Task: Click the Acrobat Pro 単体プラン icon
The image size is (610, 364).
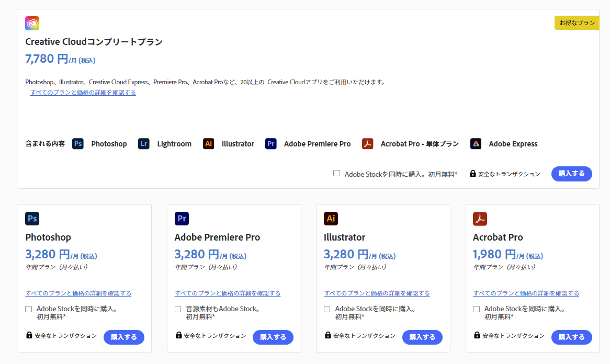Action: tap(368, 144)
